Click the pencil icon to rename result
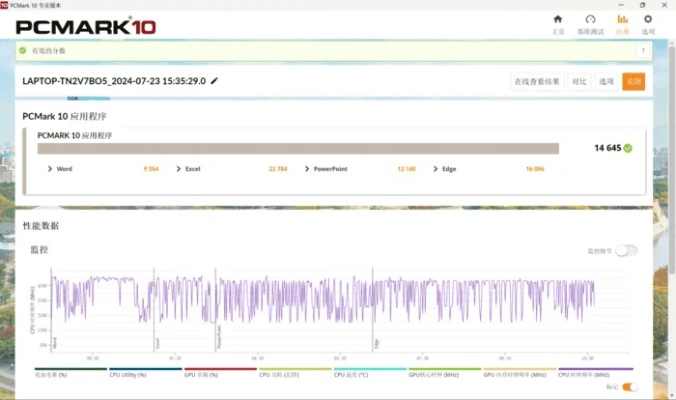This screenshot has height=400, width=676. 214,81
